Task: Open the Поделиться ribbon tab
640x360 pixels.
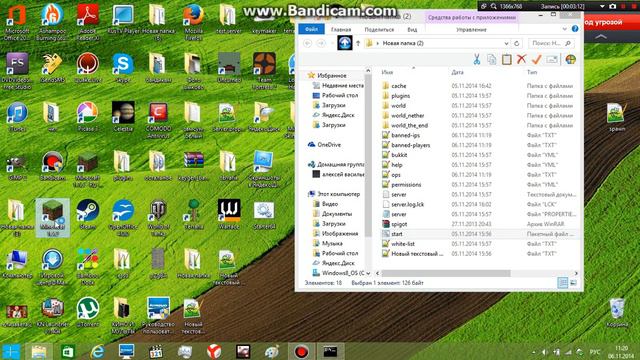Action: pos(379,29)
